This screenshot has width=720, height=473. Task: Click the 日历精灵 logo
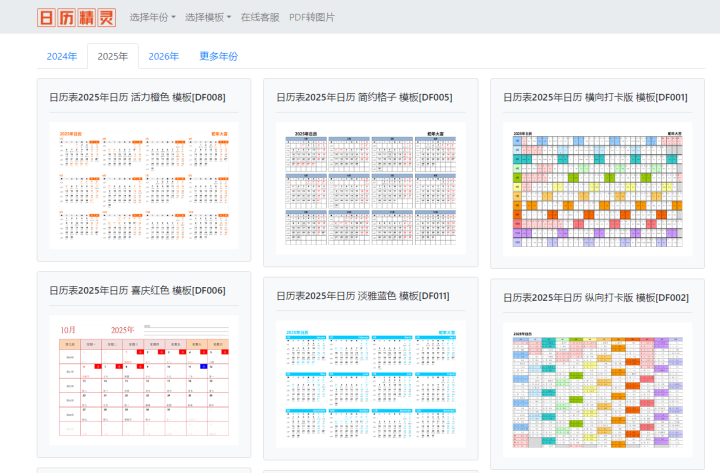76,17
